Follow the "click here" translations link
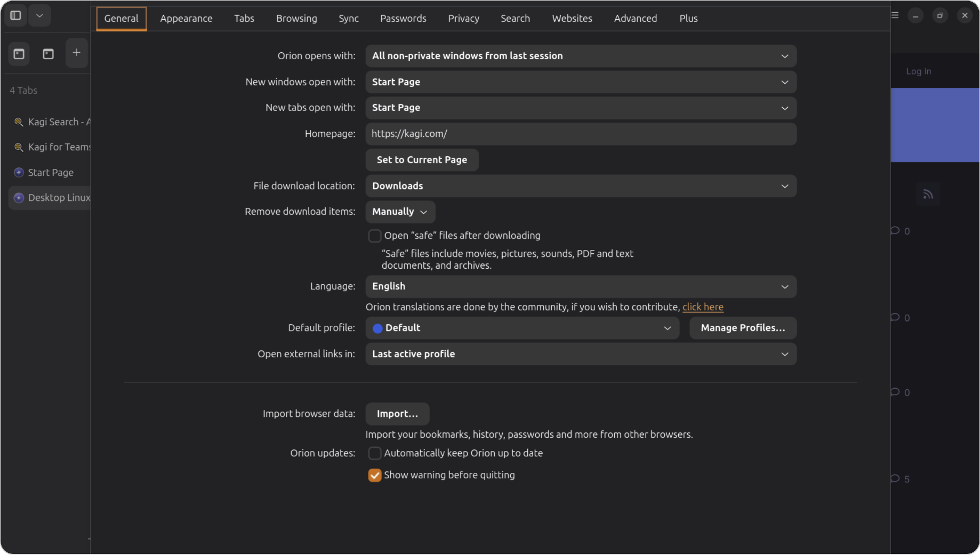This screenshot has width=980, height=555. pyautogui.click(x=703, y=307)
